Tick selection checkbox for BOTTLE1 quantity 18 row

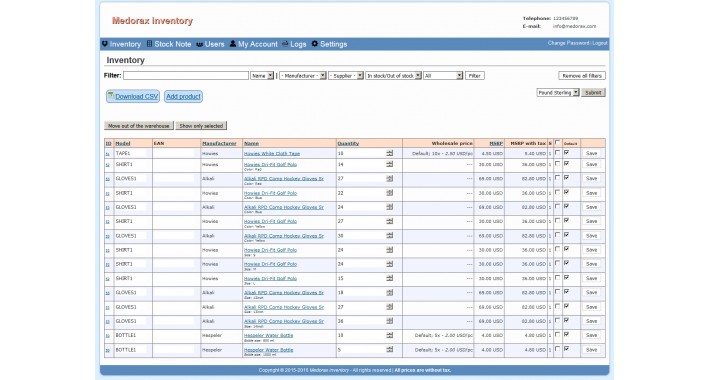pos(557,335)
